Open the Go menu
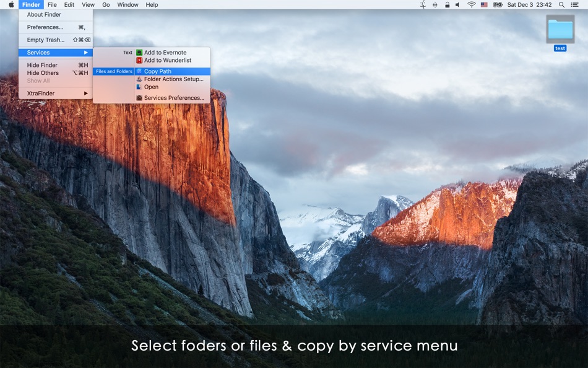The width and height of the screenshot is (588, 368). 106,4
